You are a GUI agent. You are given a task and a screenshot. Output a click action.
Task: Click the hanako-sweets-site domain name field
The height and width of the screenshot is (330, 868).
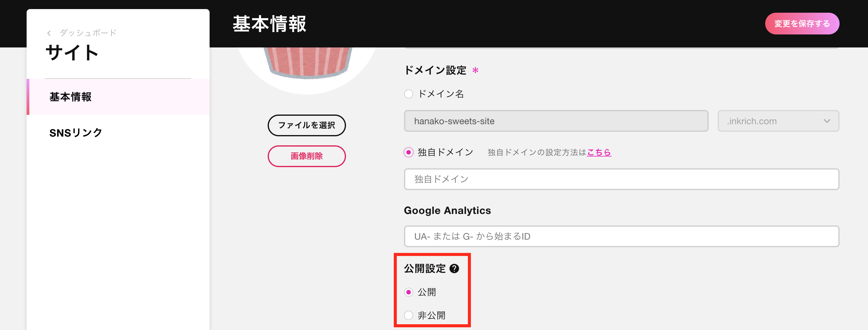(556, 121)
